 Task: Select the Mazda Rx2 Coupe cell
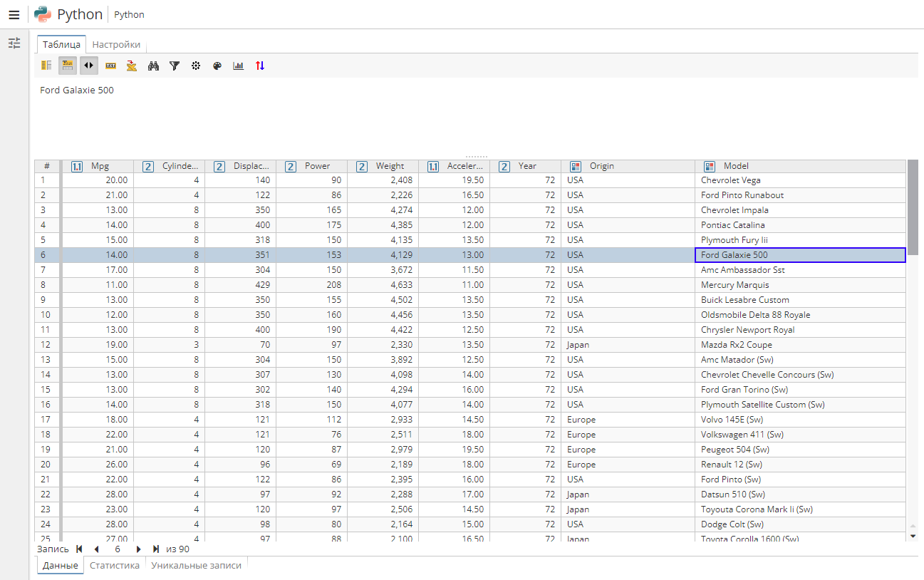pyautogui.click(x=801, y=345)
